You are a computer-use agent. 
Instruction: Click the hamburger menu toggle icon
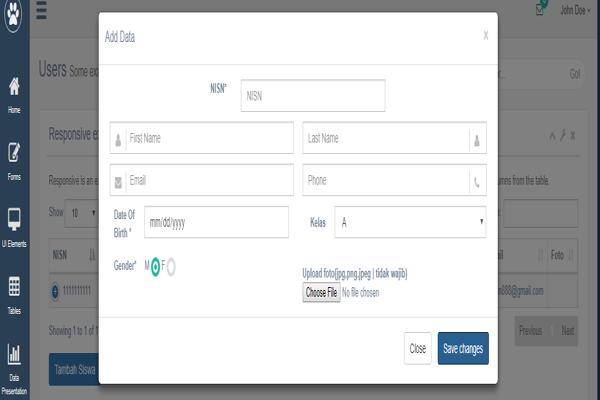tap(41, 12)
